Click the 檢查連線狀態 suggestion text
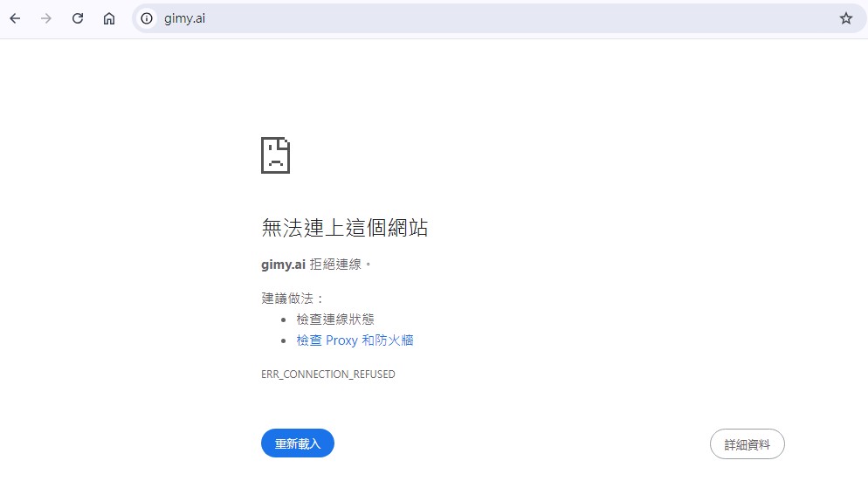Image resolution: width=868 pixels, height=488 pixels. [x=335, y=320]
